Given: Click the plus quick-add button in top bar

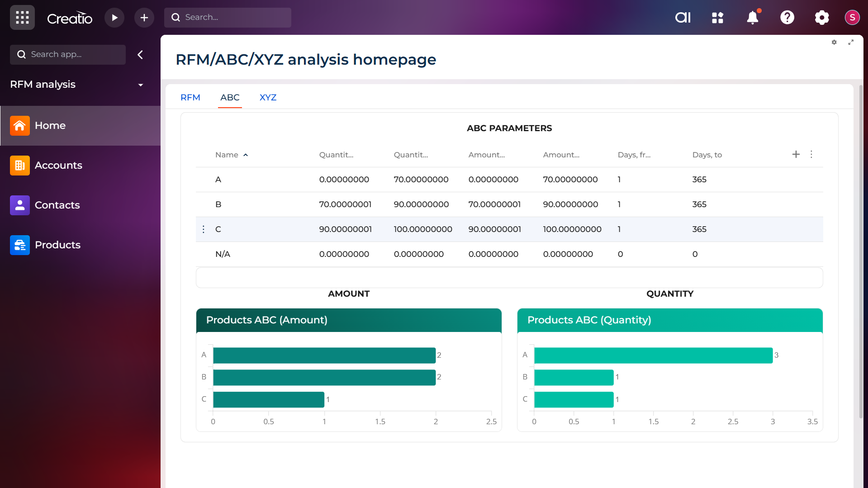Looking at the screenshot, I should (144, 18).
